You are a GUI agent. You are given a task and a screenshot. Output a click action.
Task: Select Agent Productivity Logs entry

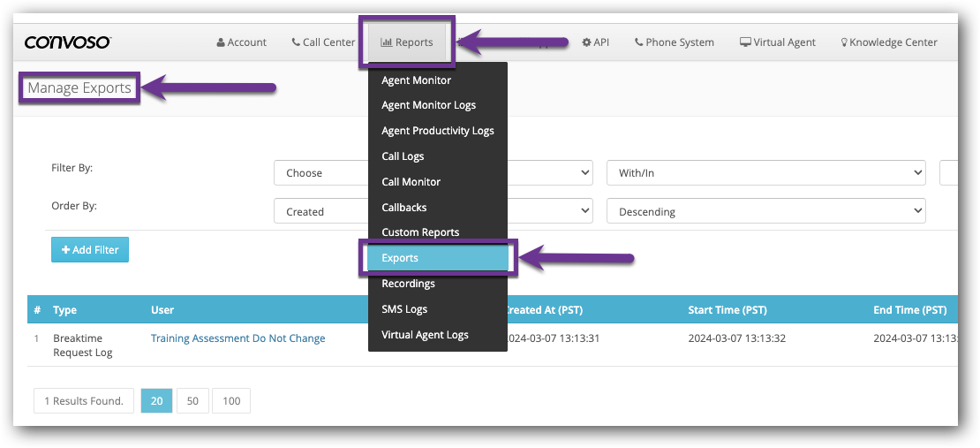438,131
